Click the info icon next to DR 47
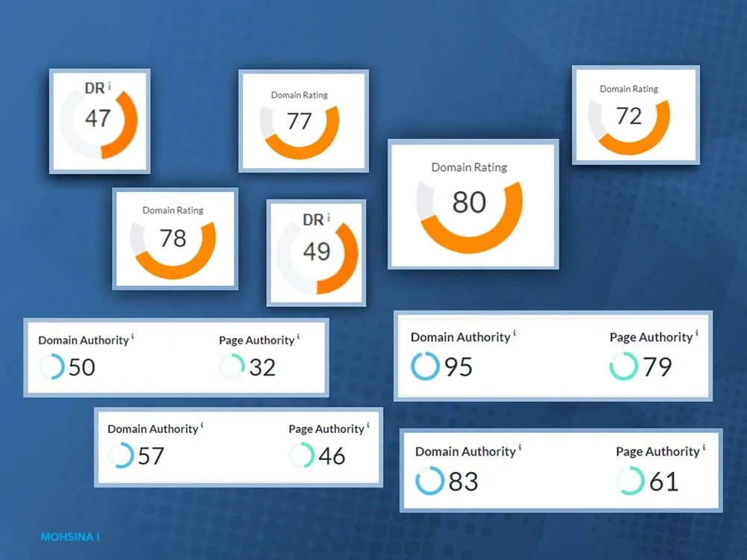Viewport: 747px width, 560px height. (x=110, y=86)
